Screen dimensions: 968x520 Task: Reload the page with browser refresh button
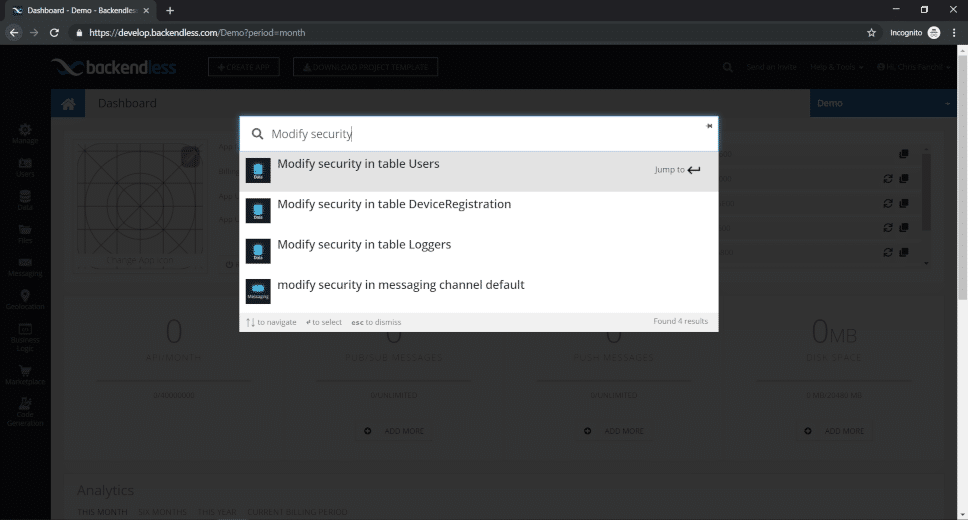[x=54, y=32]
